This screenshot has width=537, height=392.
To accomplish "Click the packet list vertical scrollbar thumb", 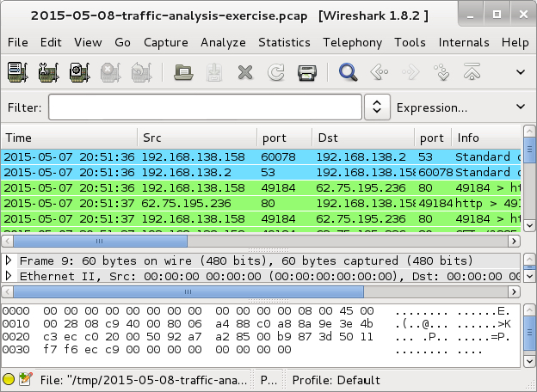I will tap(529, 149).
